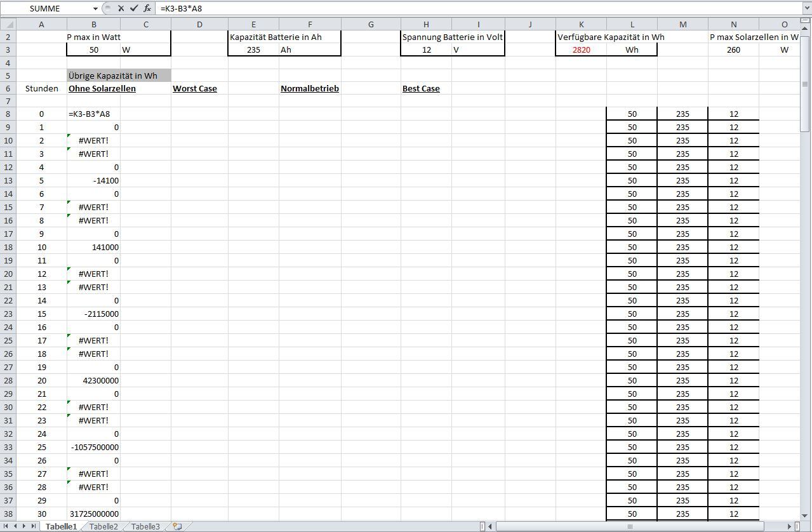Select the 'Spannung Batterie in Volt' cell
The width and height of the screenshot is (812, 532).
pyautogui.click(x=426, y=37)
